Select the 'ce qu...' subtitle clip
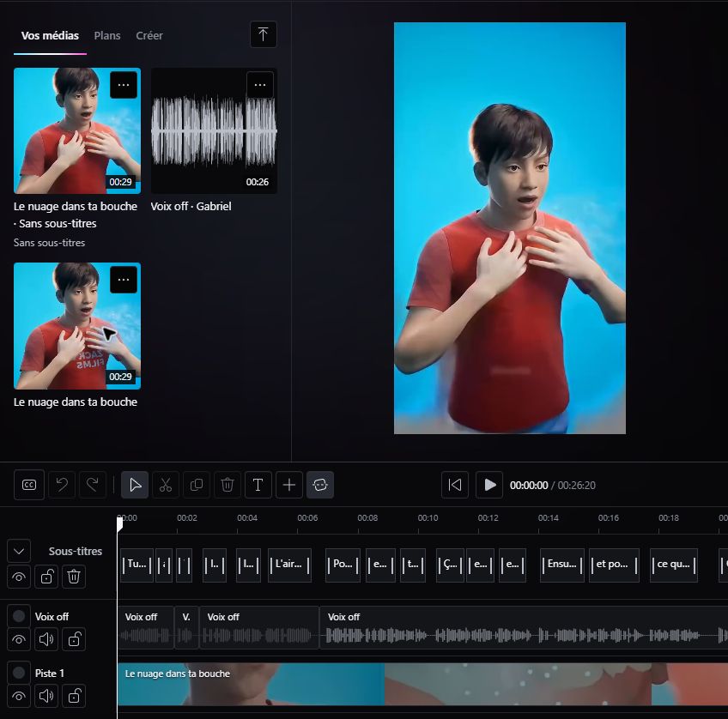 tap(674, 565)
